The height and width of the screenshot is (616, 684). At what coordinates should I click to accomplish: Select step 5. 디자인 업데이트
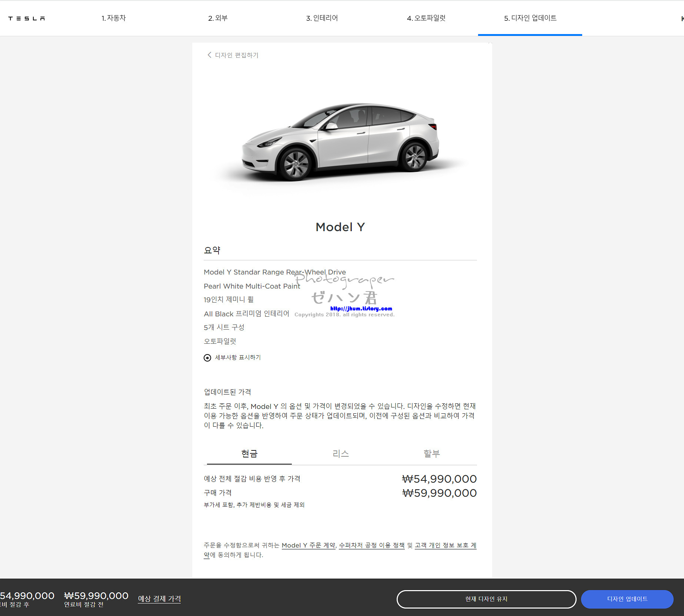(530, 18)
